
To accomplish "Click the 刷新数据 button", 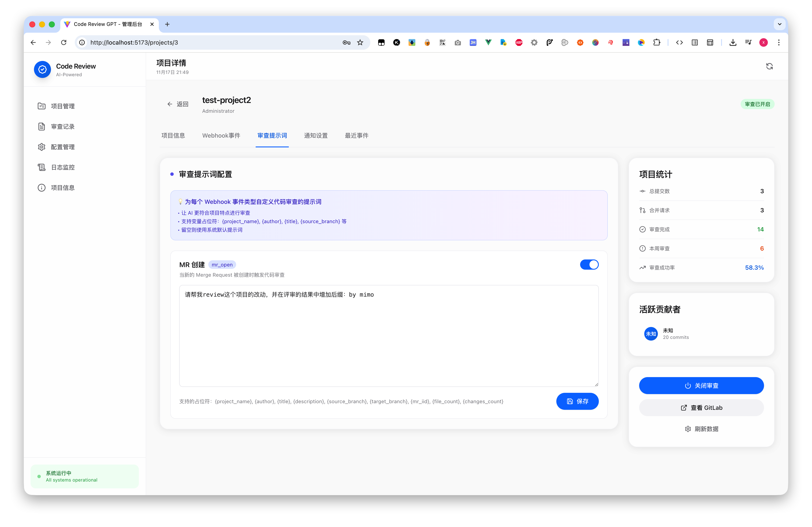I will [701, 429].
